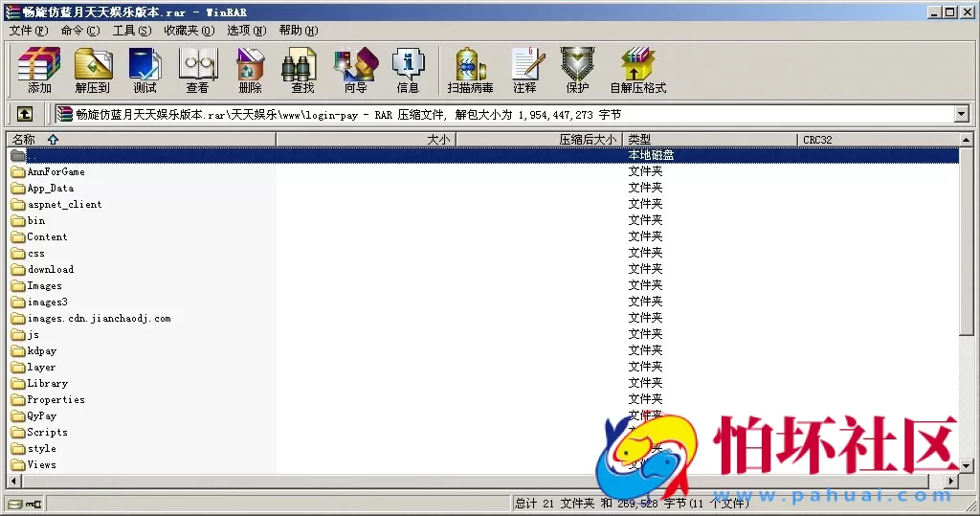
Task: Select images.cdn.jianchaodj.com folder
Action: coord(91,318)
